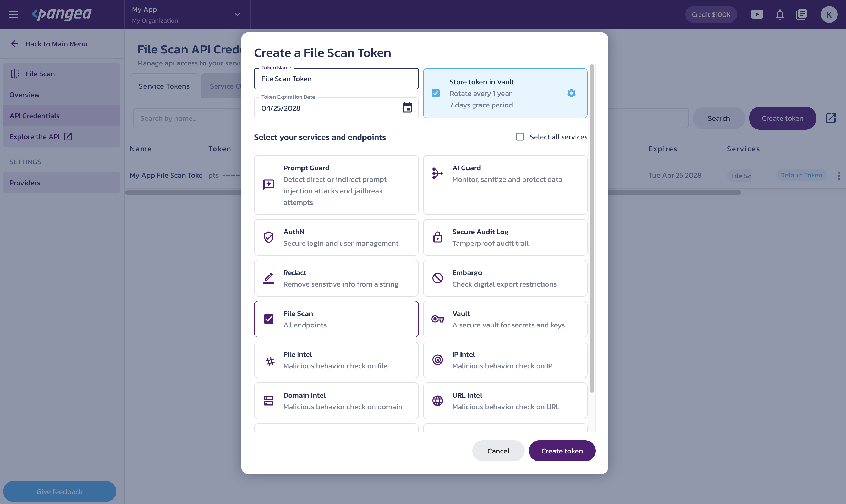This screenshot has height=504, width=846.
Task: Expand the My App project dropdown
Action: click(x=237, y=15)
